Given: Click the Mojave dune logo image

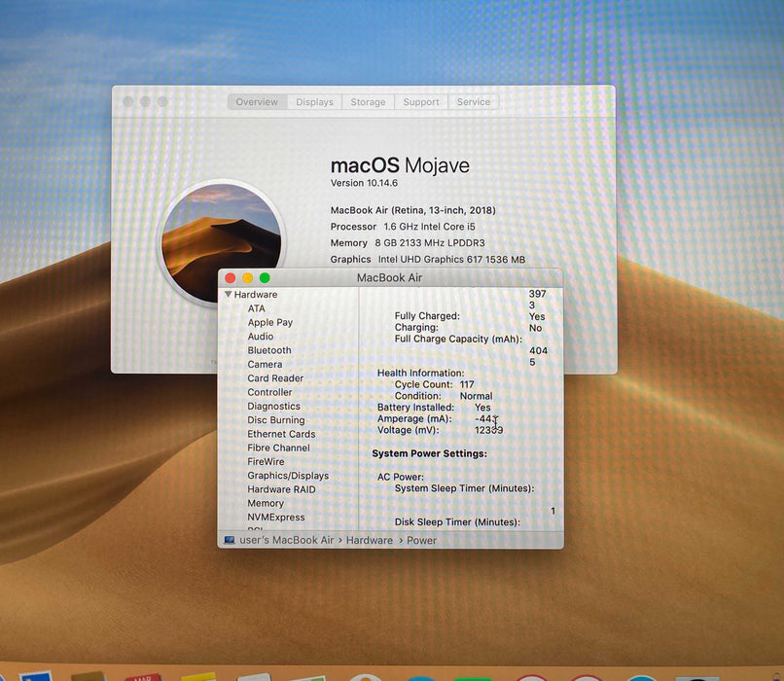Looking at the screenshot, I should pos(222,242).
